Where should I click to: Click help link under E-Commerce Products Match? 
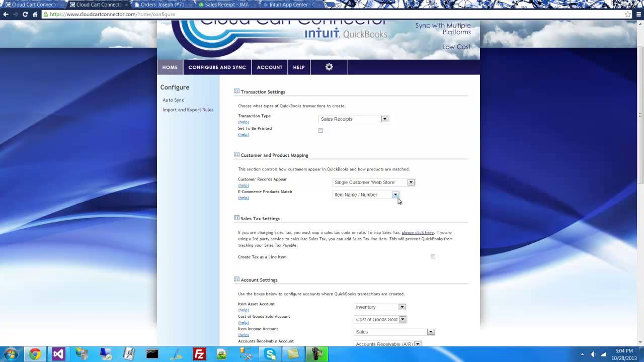[x=244, y=198]
